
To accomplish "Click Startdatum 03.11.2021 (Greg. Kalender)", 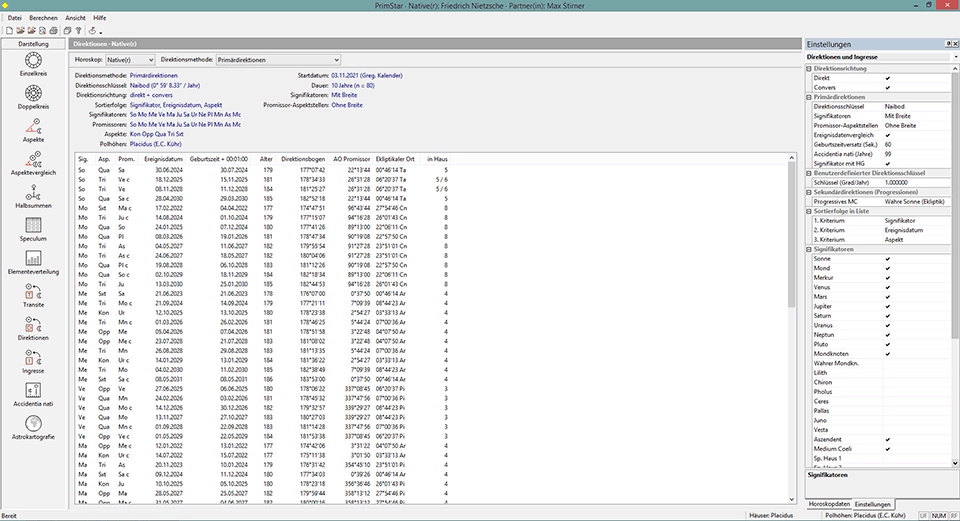I will coord(367,76).
